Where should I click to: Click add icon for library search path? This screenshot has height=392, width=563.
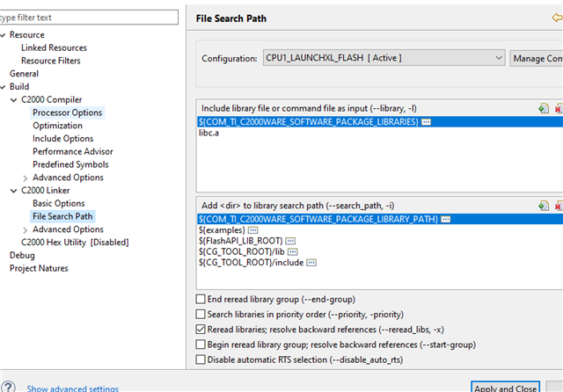[545, 205]
